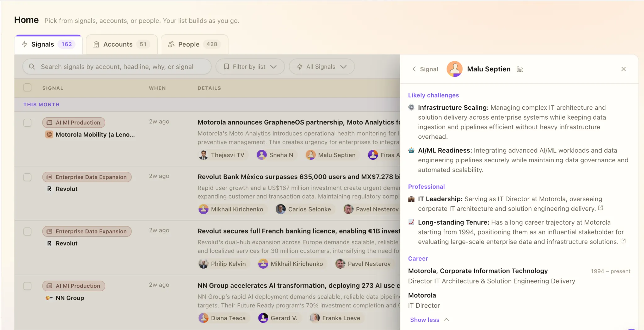Image resolution: width=644 pixels, height=330 pixels.
Task: Focus the signals search field
Action: coord(117,67)
